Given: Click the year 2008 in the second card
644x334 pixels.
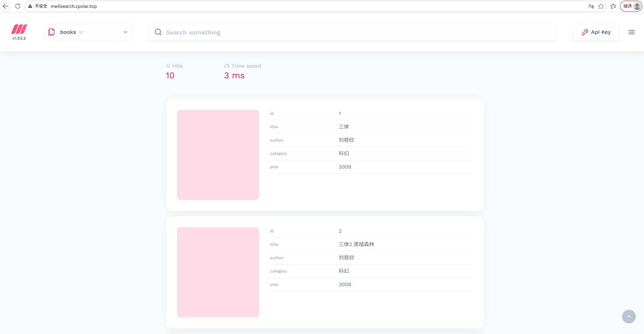Looking at the screenshot, I should (345, 284).
